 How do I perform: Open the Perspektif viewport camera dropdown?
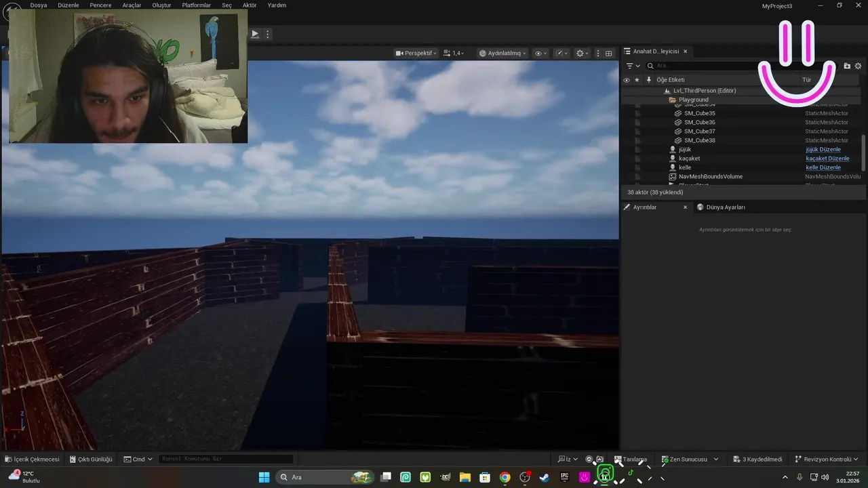[x=416, y=53]
